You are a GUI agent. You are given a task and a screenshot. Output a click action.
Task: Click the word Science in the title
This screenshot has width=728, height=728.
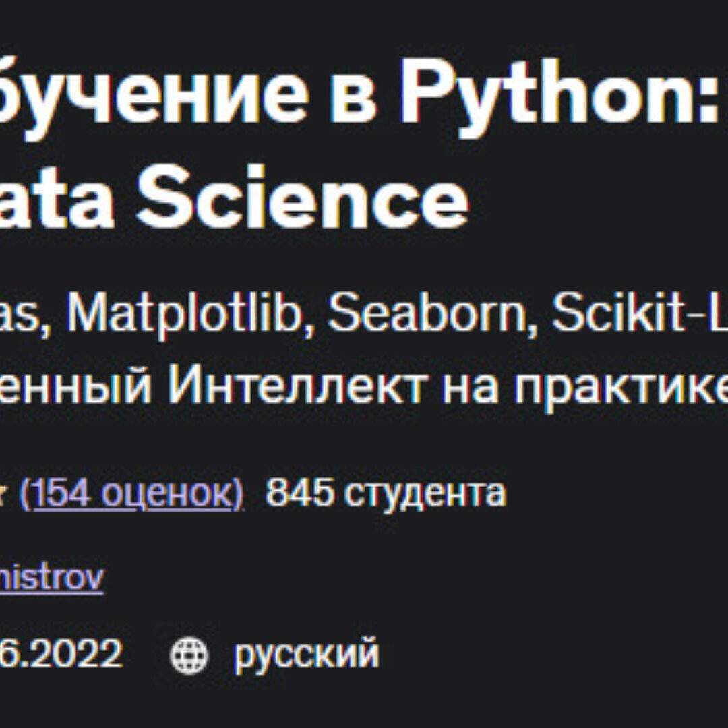point(302,199)
